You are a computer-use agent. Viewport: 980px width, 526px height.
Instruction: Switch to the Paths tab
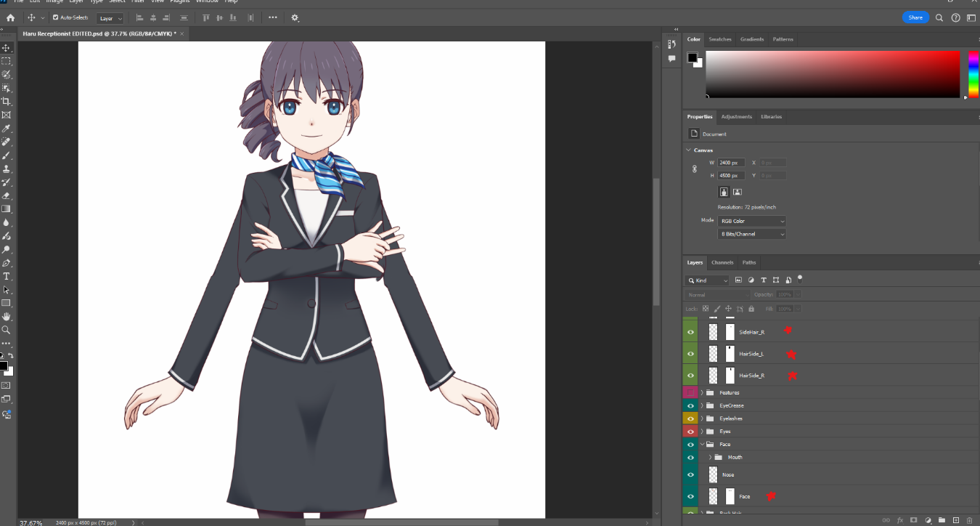click(x=749, y=262)
